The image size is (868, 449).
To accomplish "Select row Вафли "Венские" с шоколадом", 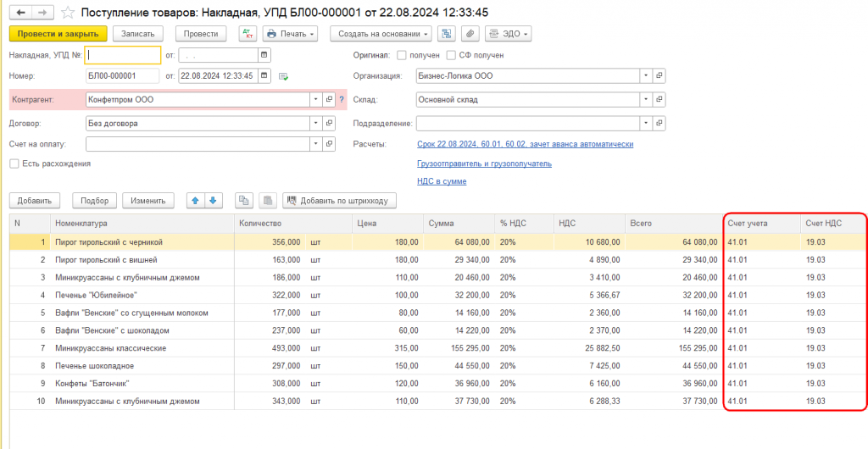I will 438,330.
